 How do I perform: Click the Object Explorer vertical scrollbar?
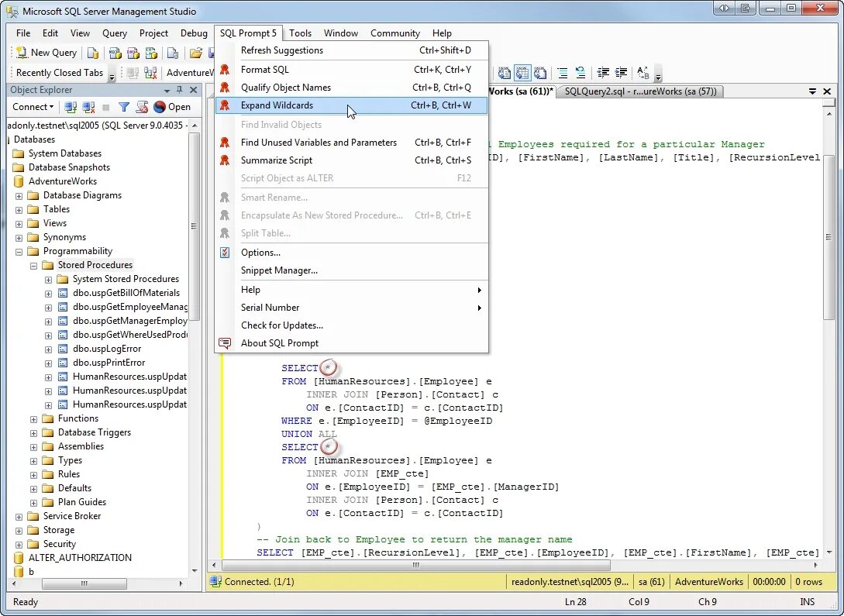tap(195, 348)
